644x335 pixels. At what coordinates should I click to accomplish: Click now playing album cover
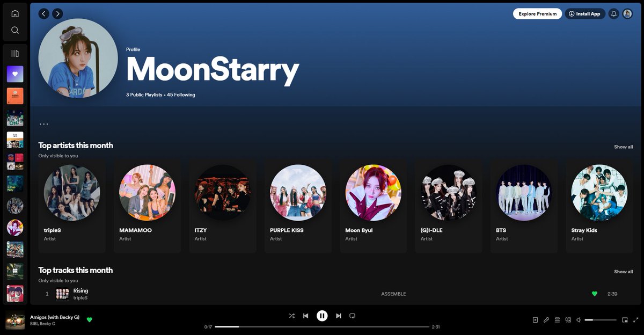[x=15, y=320]
